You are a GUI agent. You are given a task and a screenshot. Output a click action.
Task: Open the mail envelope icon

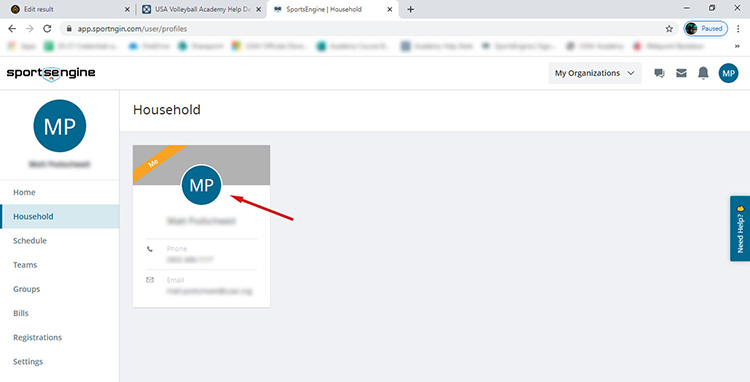pos(681,73)
